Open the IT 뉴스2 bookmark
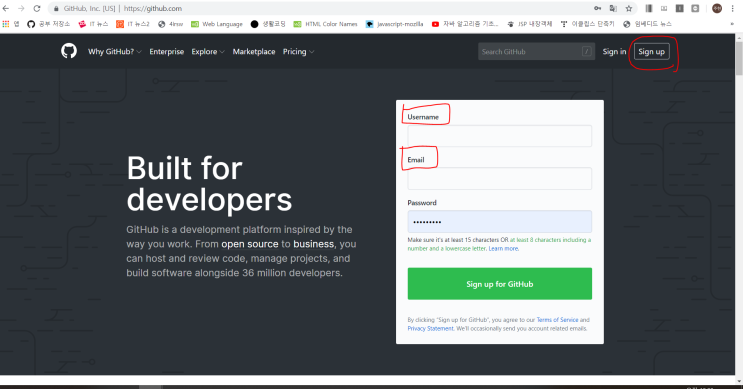Image resolution: width=743 pixels, height=389 pixels. 133,24
